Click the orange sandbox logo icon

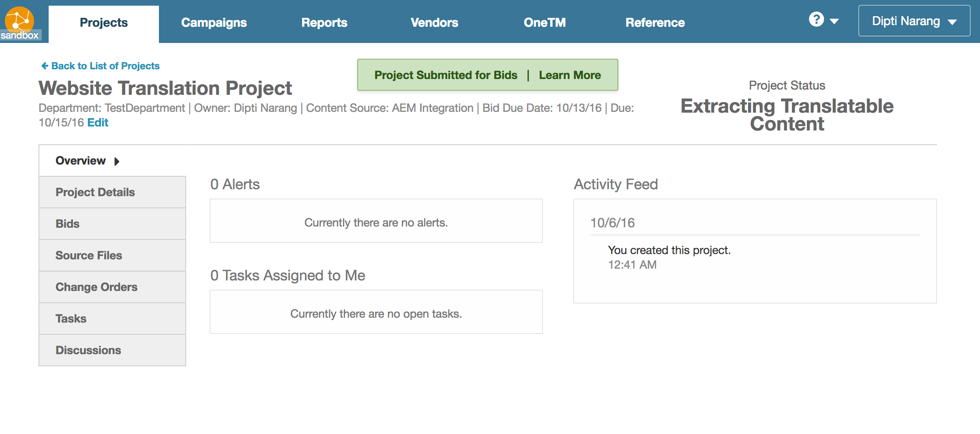19,20
